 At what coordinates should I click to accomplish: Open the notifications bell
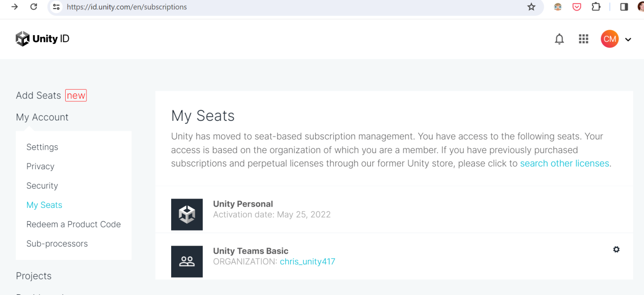click(559, 39)
